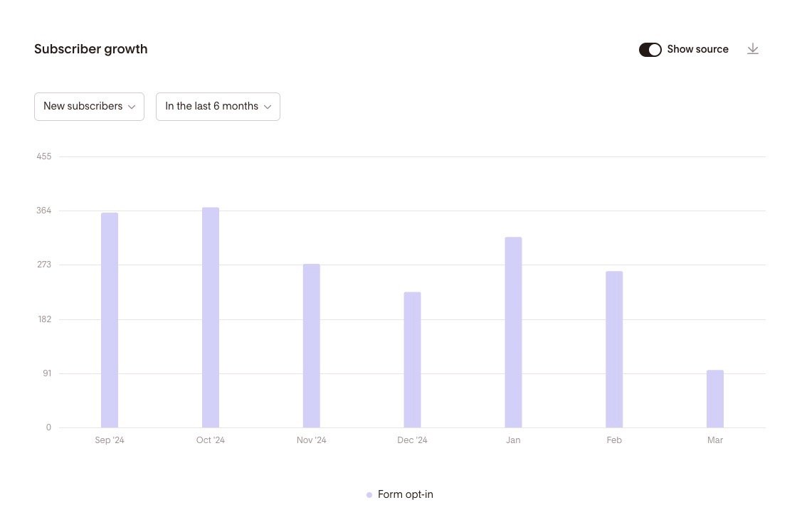Click the Show source label
The width and height of the screenshot is (802, 532).
[697, 49]
